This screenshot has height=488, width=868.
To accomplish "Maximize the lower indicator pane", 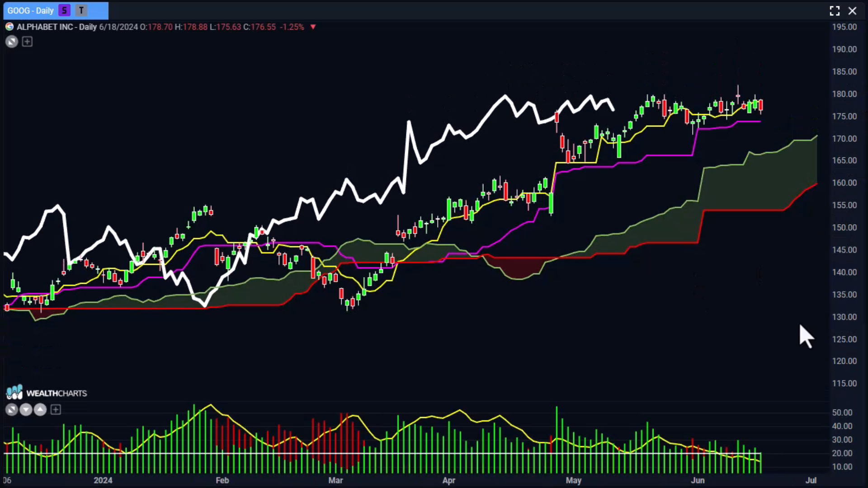I will (12, 410).
